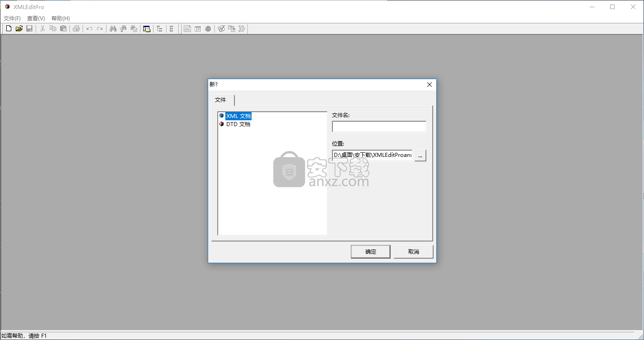This screenshot has height=340, width=644.
Task: Click the Open file folder icon
Action: click(19, 28)
